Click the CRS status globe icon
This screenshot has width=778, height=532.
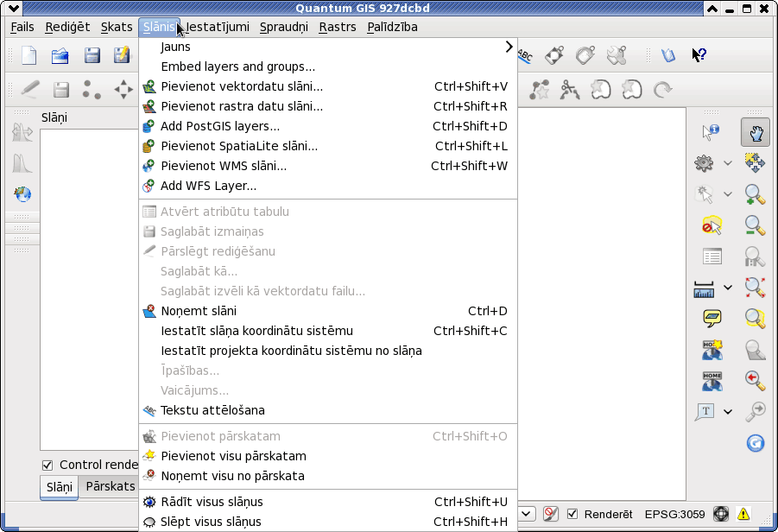(721, 514)
